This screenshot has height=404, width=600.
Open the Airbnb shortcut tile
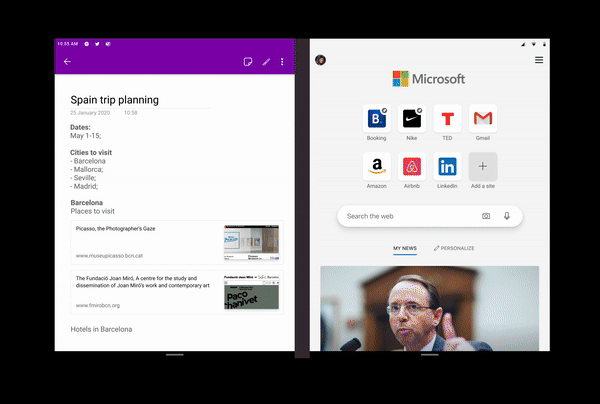[x=412, y=166]
